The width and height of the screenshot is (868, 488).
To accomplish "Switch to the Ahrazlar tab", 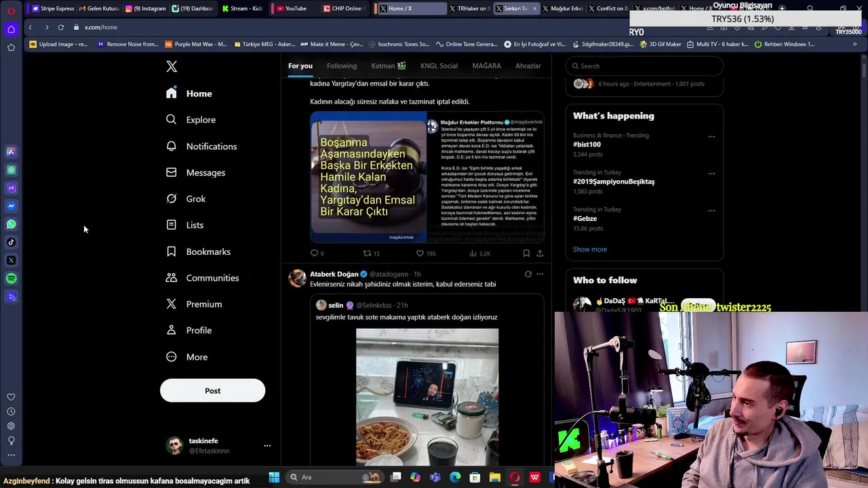I will 528,66.
